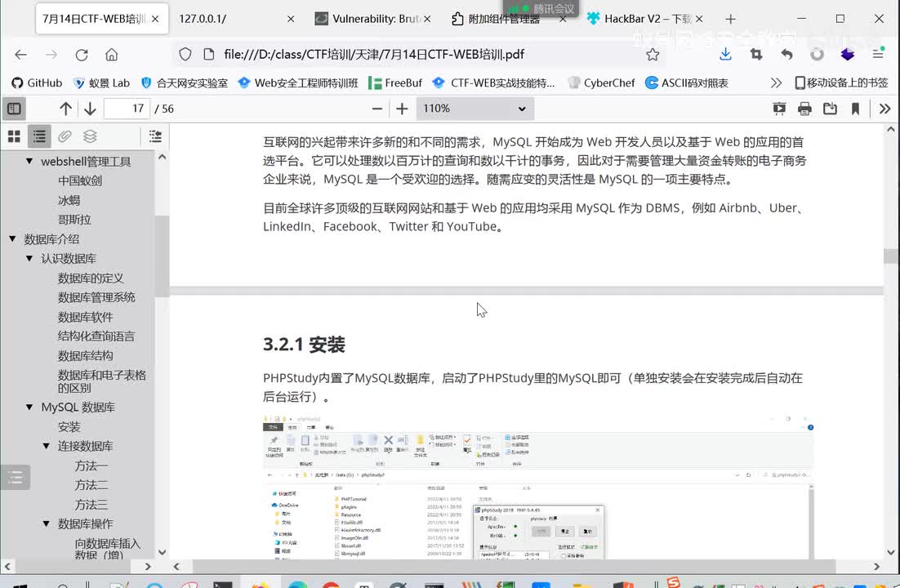Image resolution: width=900 pixels, height=588 pixels.
Task: Close the 7月14日CTF-WEB培训 tab
Action: point(155,19)
